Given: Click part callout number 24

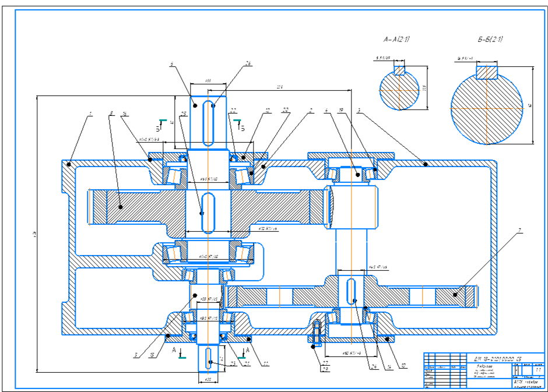Looking at the screenshot, I should [374, 366].
